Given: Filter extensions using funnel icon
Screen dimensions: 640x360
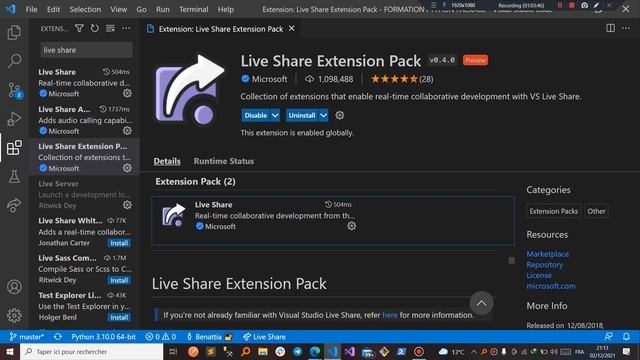Looking at the screenshot, I should [x=79, y=28].
